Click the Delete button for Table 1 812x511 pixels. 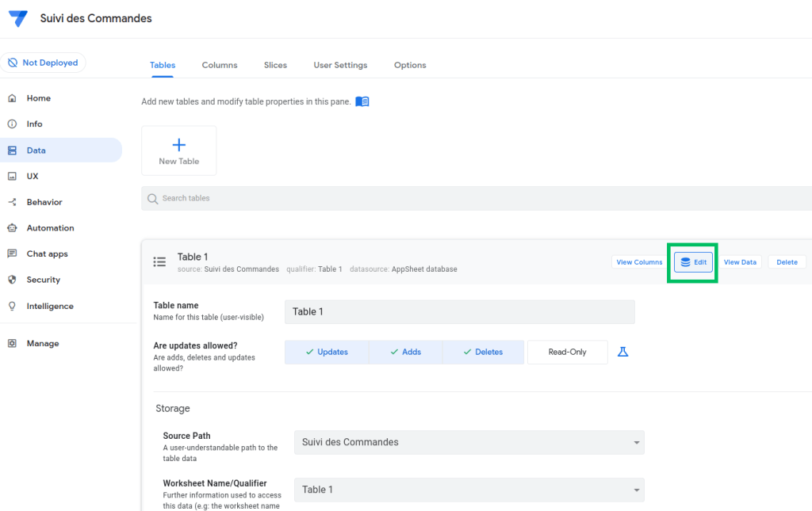[787, 262]
